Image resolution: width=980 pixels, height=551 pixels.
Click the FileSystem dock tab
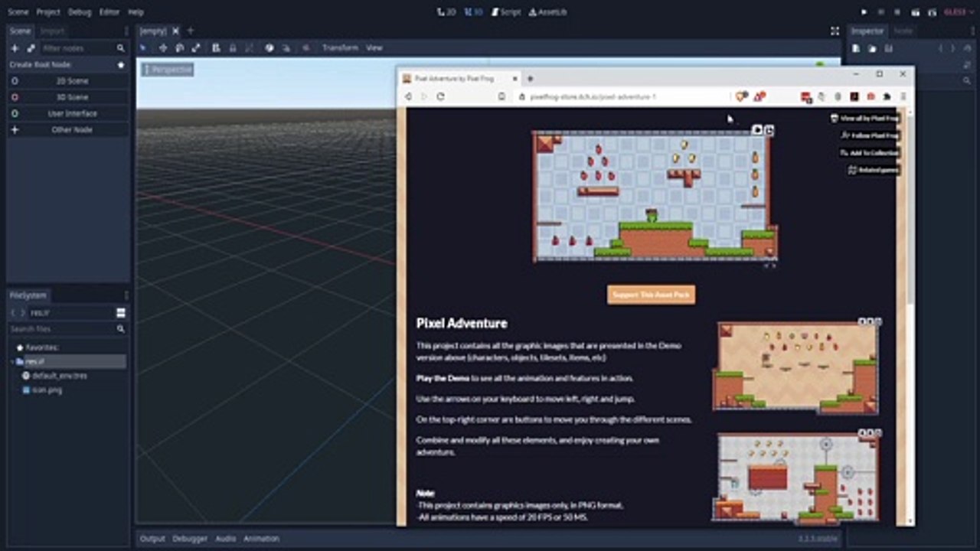tap(28, 295)
